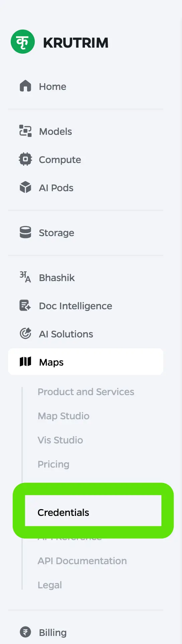
Task: Click the Compute chip icon
Action: [25, 159]
